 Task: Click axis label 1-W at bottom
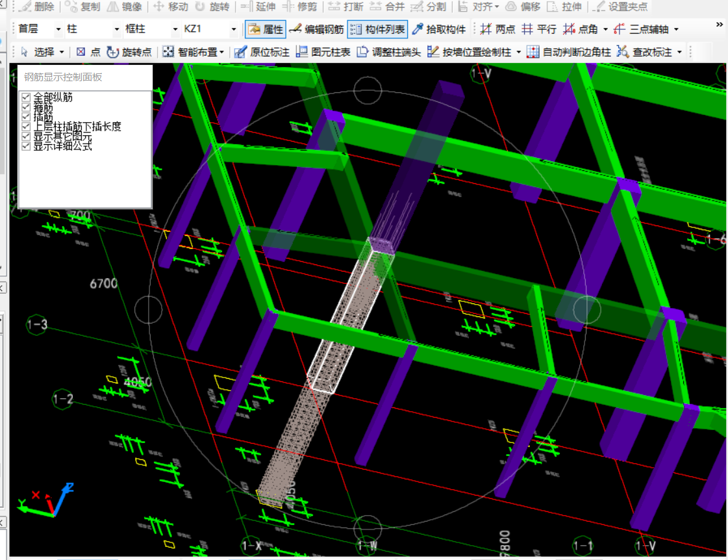point(368,546)
